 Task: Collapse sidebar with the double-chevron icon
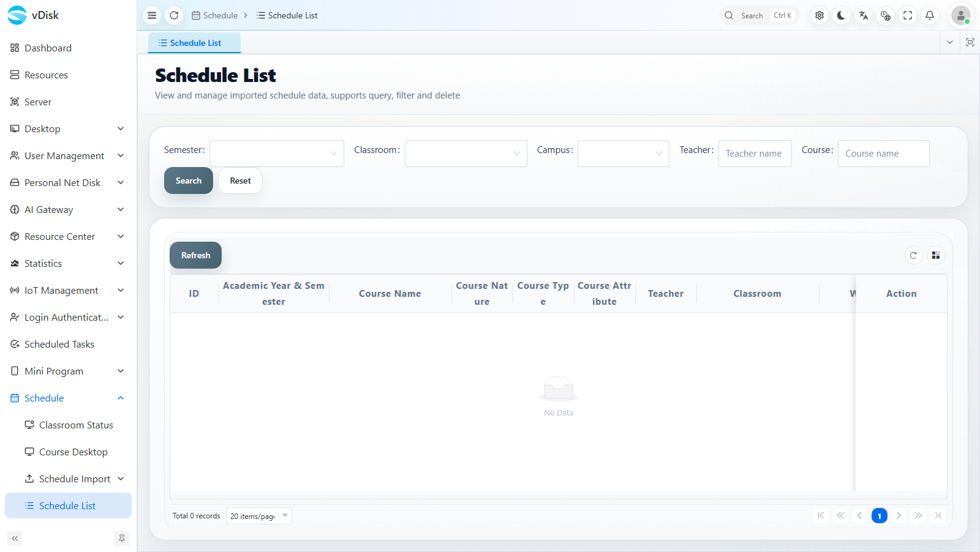point(15,539)
